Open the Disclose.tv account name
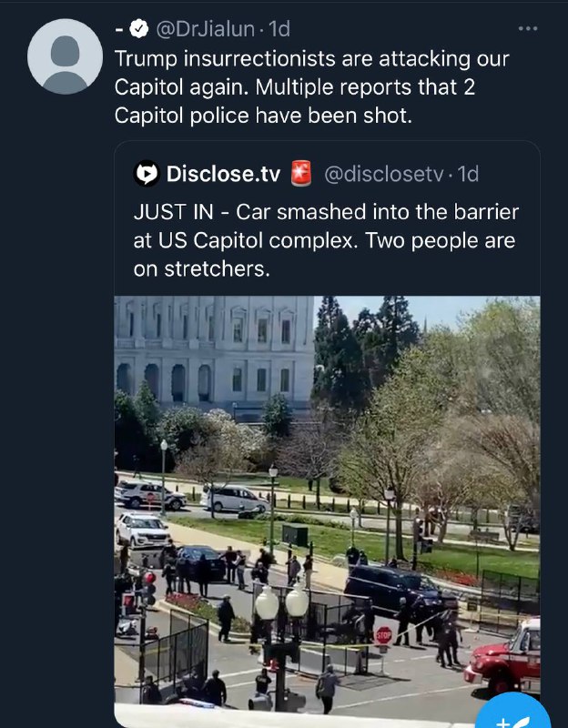The height and width of the screenshot is (728, 568). [x=223, y=173]
